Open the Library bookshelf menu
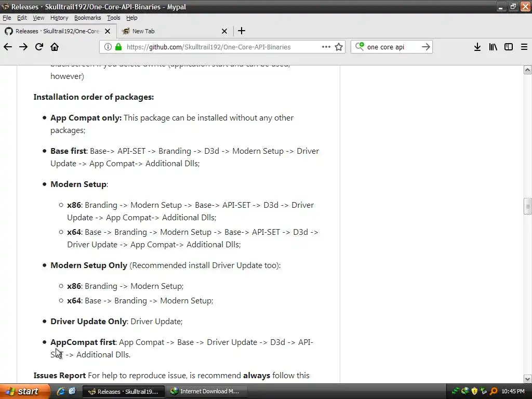 (x=493, y=47)
